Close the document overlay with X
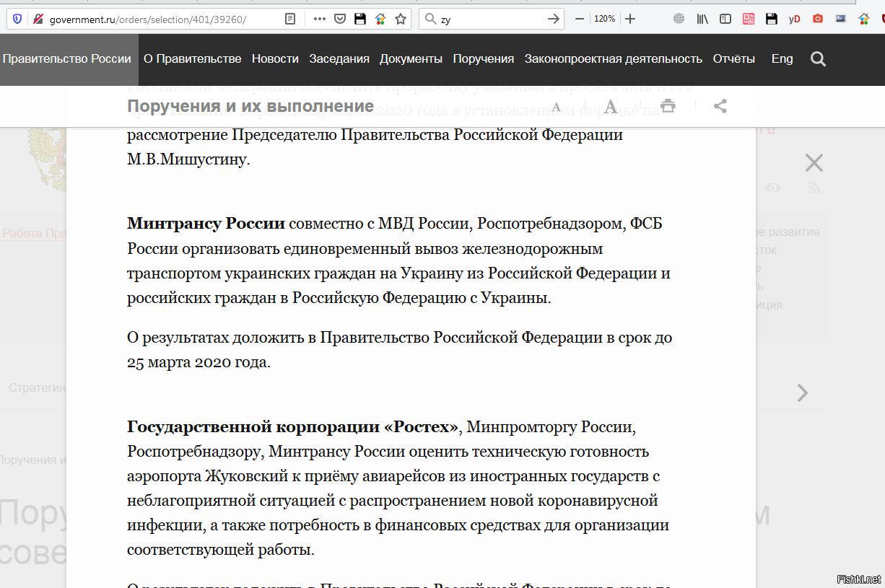Viewport: 885px width, 588px height. click(814, 163)
